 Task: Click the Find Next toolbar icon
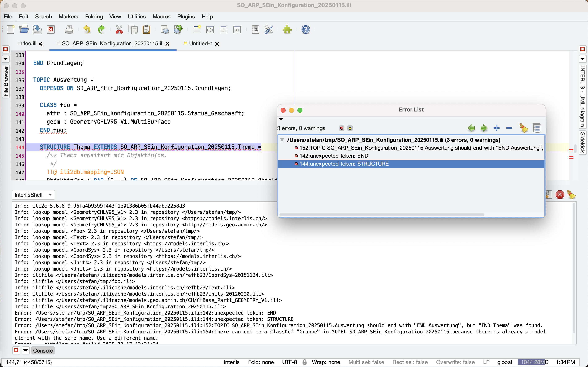178,29
